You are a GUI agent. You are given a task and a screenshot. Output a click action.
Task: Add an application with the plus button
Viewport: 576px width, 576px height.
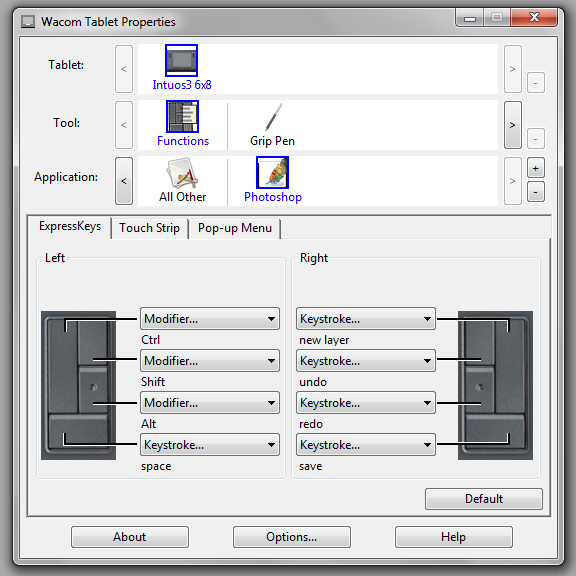[536, 169]
